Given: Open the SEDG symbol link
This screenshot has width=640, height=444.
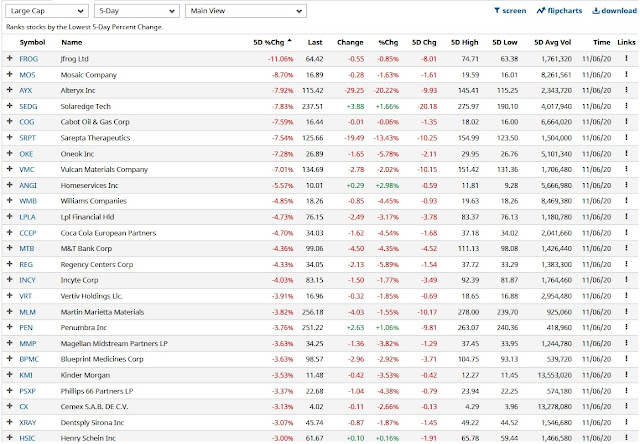Looking at the screenshot, I should [28, 106].
